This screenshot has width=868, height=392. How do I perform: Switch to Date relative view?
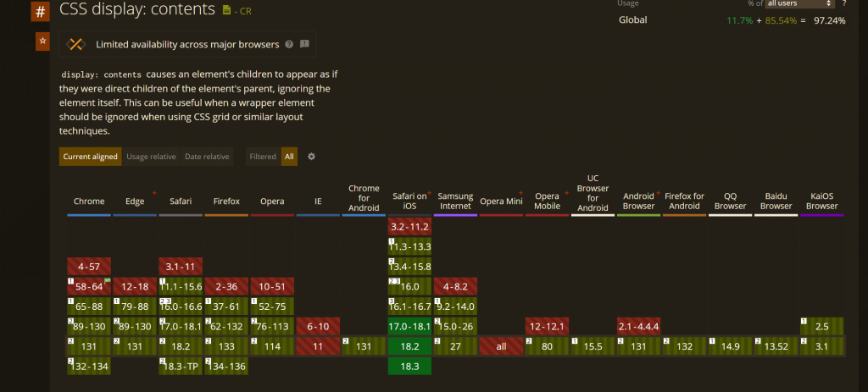coord(207,157)
